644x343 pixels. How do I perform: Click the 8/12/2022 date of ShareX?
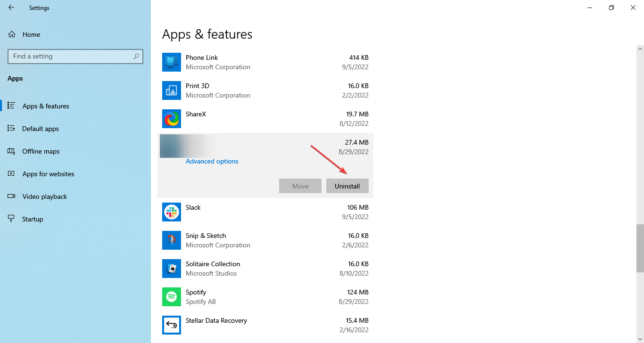[x=354, y=123]
